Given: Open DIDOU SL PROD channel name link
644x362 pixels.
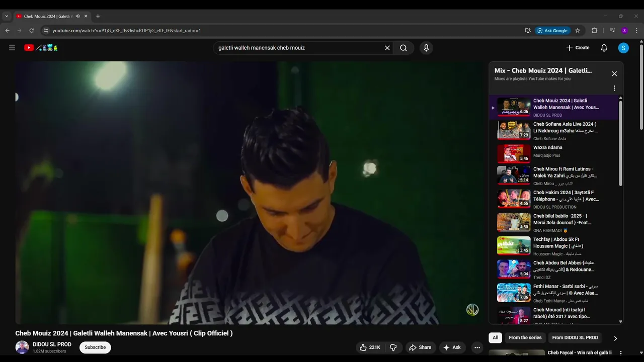Looking at the screenshot, I should 52,344.
